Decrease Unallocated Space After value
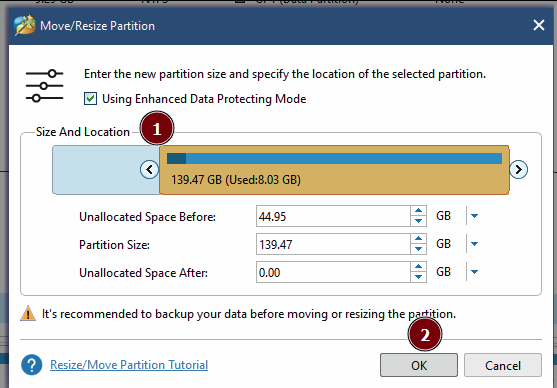Viewport: 557px width, 388px height. tap(418, 277)
